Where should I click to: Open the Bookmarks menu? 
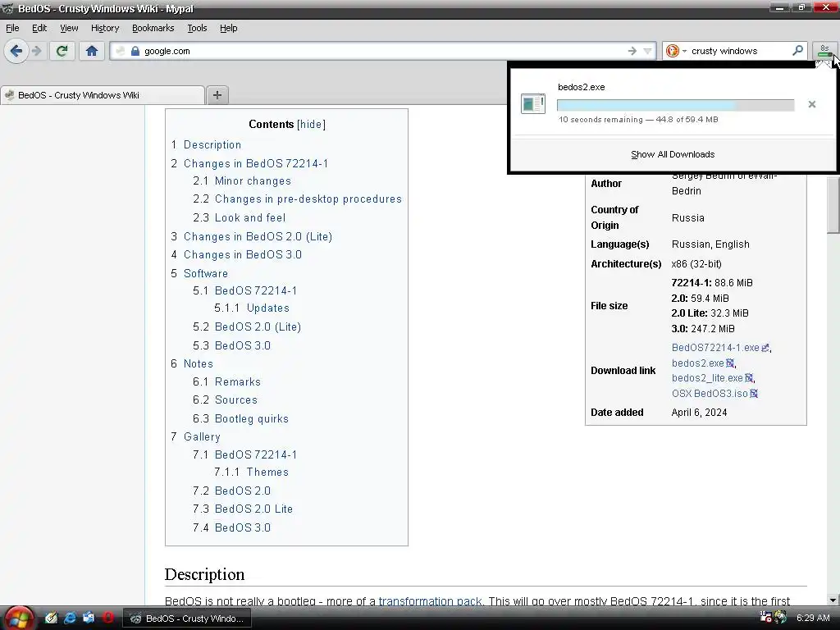pyautogui.click(x=153, y=28)
